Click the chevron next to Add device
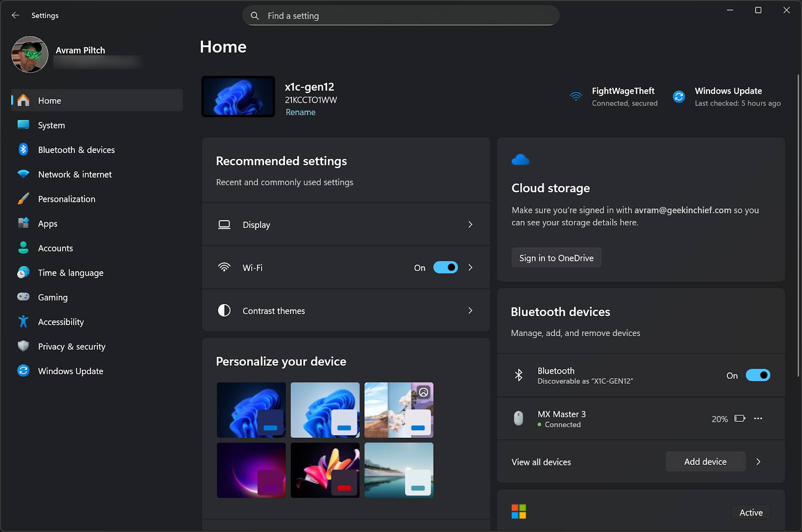Screen dimensions: 802x532 click(758, 462)
